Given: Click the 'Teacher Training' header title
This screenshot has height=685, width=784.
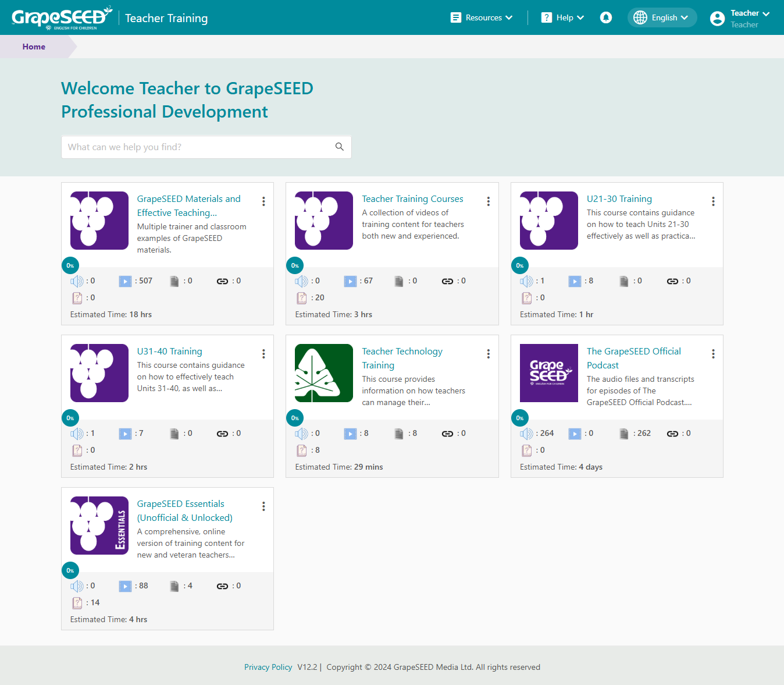Looking at the screenshot, I should tap(166, 18).
